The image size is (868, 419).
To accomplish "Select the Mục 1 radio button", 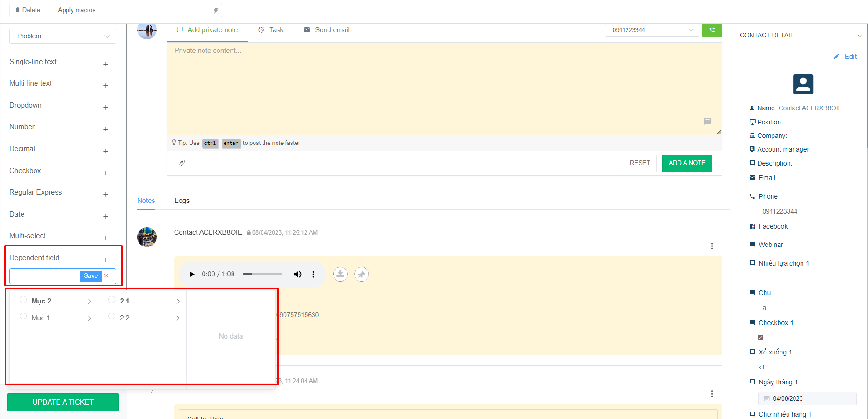I will point(23,317).
